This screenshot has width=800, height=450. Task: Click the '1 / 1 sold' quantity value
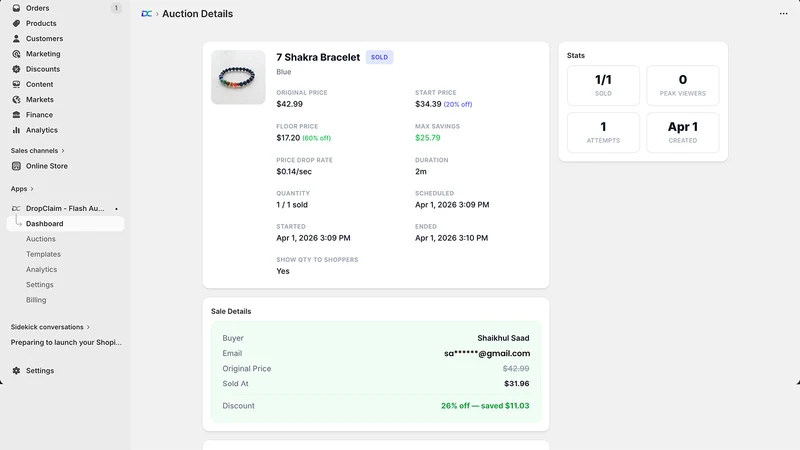click(x=292, y=205)
